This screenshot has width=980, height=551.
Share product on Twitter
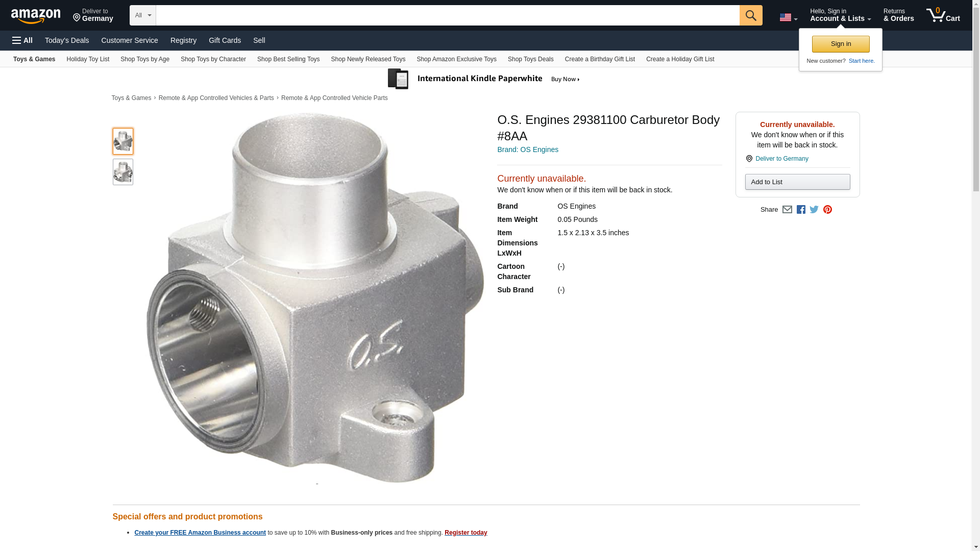pyautogui.click(x=814, y=210)
